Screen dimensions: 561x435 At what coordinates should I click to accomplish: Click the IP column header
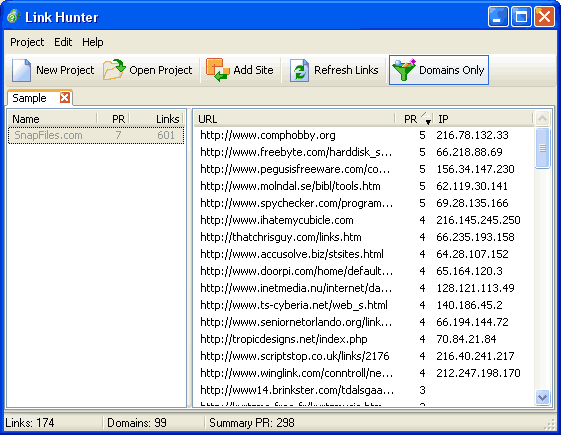(x=483, y=119)
